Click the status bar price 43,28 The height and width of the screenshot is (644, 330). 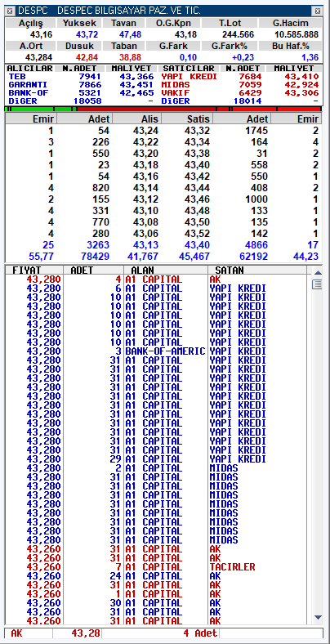click(x=86, y=633)
